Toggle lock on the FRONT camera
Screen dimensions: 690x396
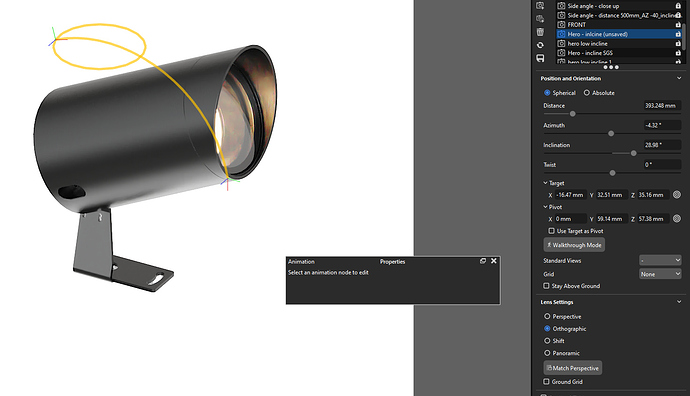678,25
